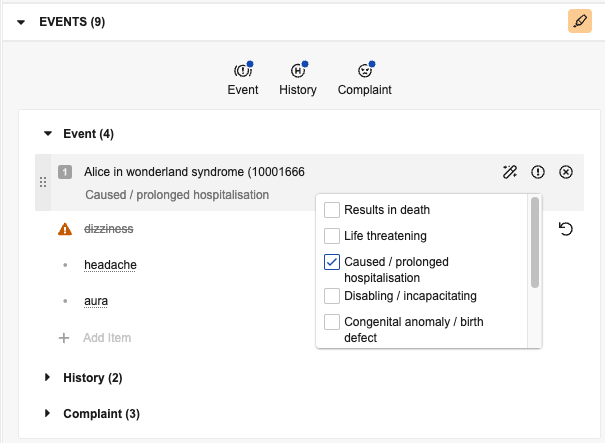
Task: Click the highlighter icon in Events header
Action: pyautogui.click(x=579, y=20)
